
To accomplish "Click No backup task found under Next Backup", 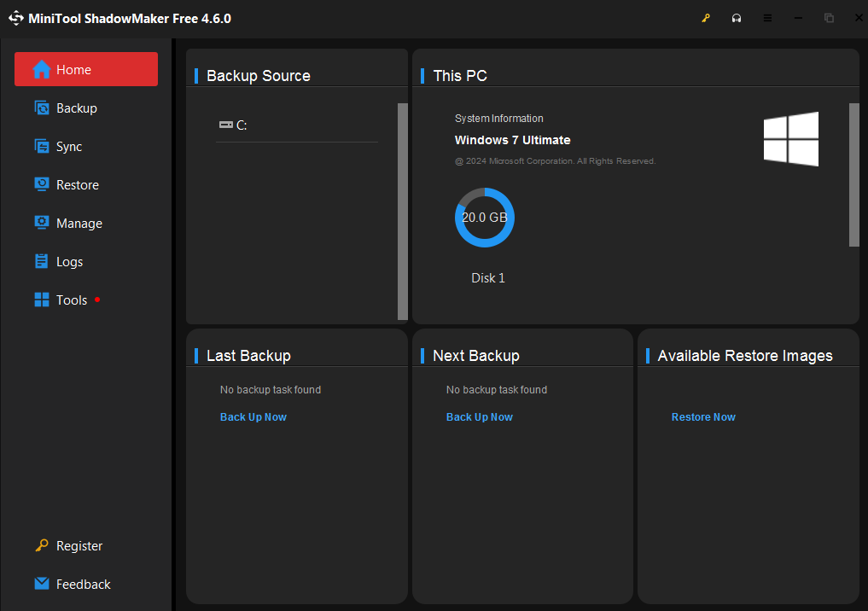I will pyautogui.click(x=497, y=390).
